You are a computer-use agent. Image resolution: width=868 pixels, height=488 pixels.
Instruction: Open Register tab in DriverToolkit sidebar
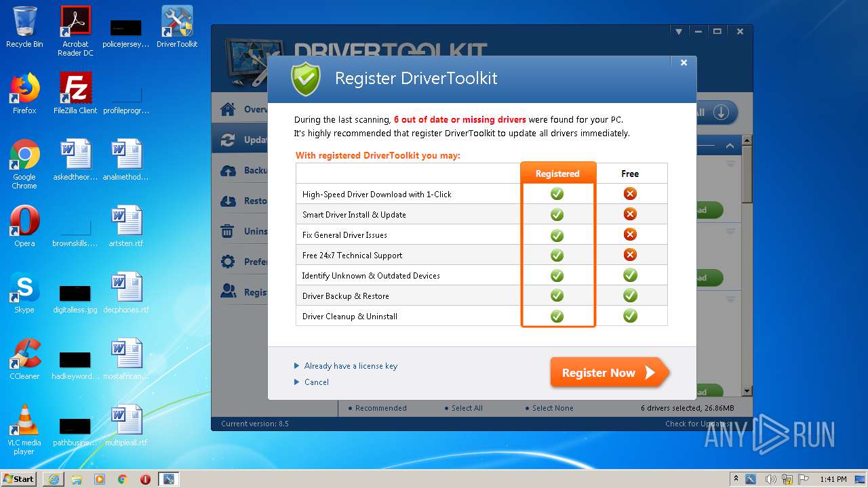click(x=240, y=292)
